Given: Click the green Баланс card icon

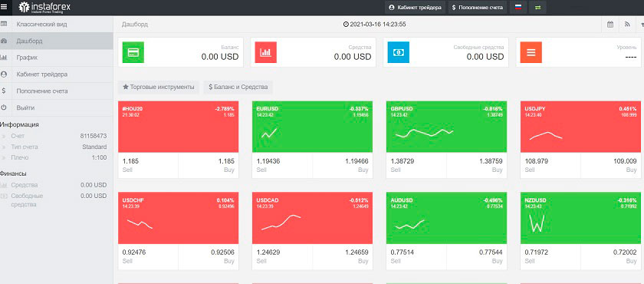Looking at the screenshot, I should (133, 52).
